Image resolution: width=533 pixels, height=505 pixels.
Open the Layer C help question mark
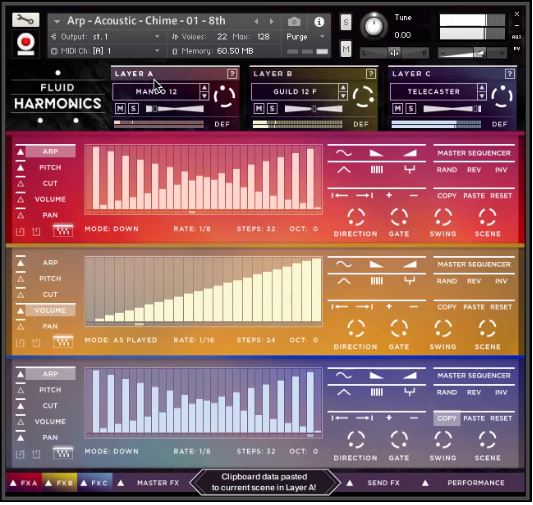click(509, 73)
